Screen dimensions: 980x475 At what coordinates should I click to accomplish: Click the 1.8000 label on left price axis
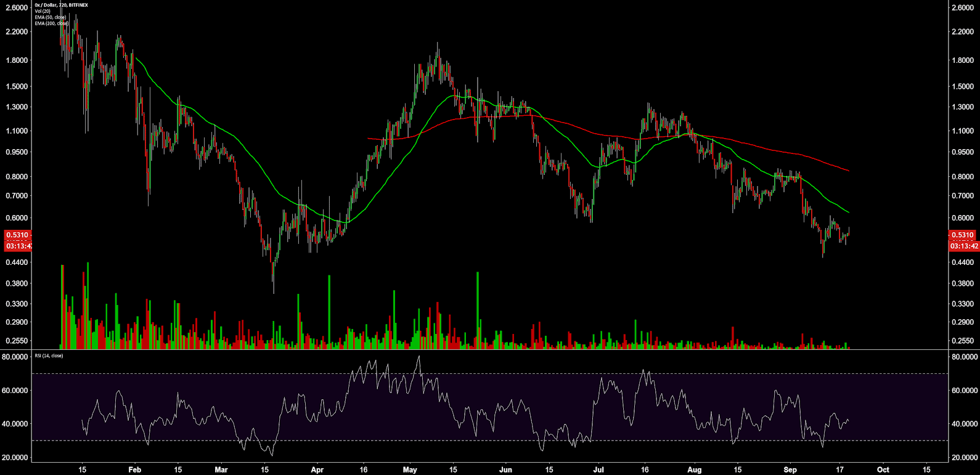pos(17,60)
